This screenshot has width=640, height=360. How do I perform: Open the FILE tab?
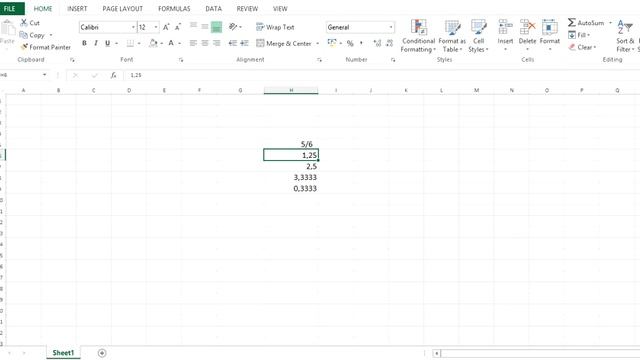click(x=10, y=8)
